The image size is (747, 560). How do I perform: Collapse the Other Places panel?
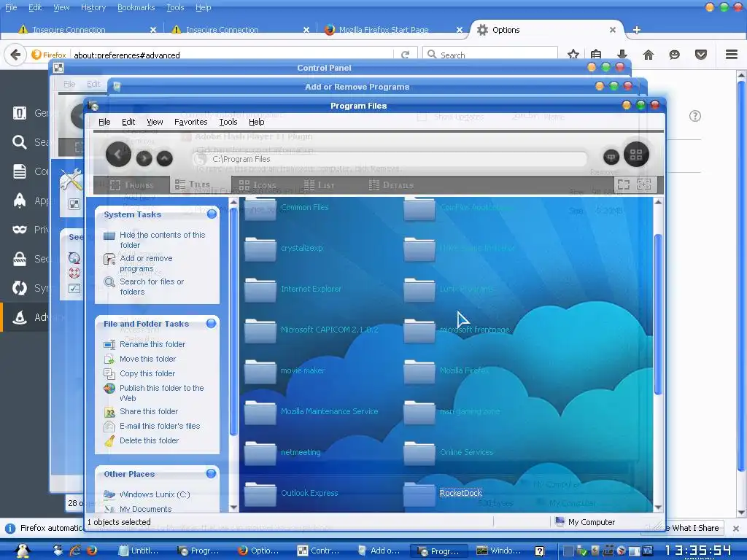(211, 473)
